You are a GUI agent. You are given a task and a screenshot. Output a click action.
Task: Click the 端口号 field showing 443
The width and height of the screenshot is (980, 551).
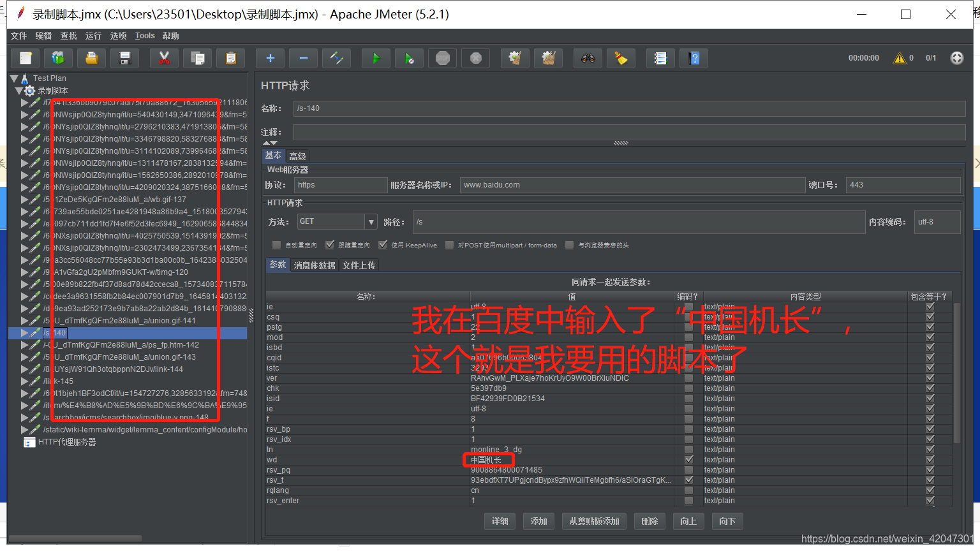[x=903, y=185]
